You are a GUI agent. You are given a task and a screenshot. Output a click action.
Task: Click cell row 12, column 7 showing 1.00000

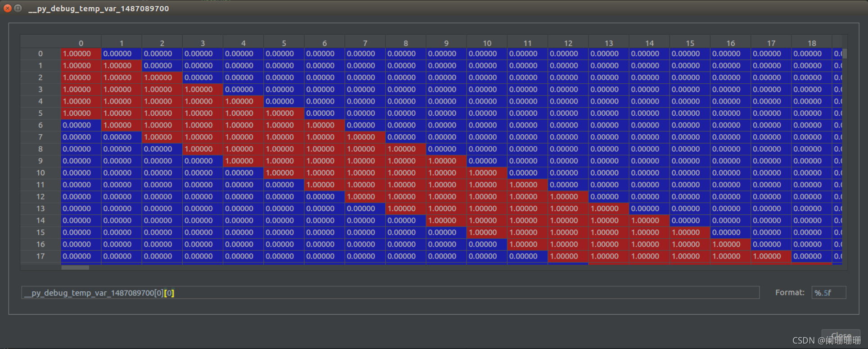tap(365, 197)
